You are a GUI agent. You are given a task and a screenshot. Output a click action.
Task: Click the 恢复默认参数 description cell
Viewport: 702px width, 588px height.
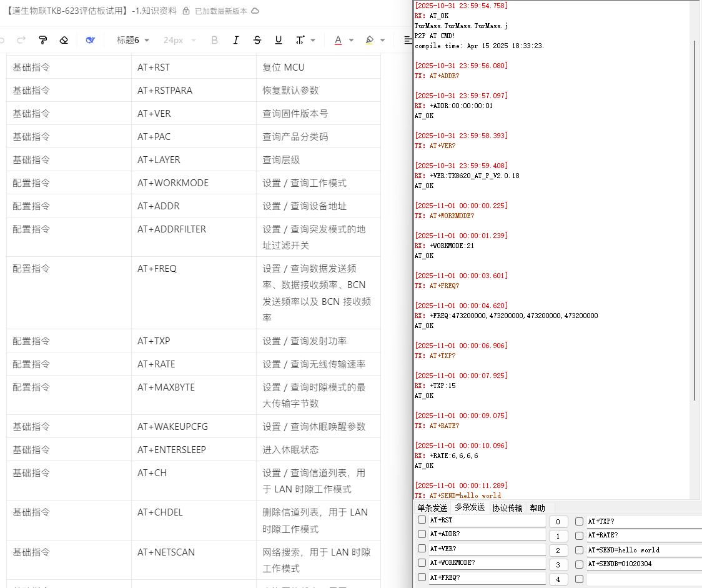319,91
